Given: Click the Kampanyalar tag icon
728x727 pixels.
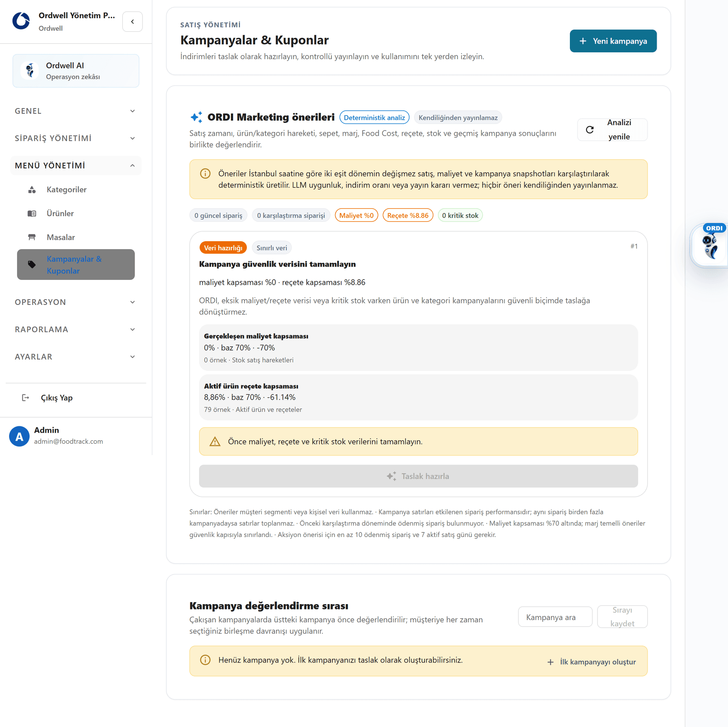Looking at the screenshot, I should (x=32, y=265).
